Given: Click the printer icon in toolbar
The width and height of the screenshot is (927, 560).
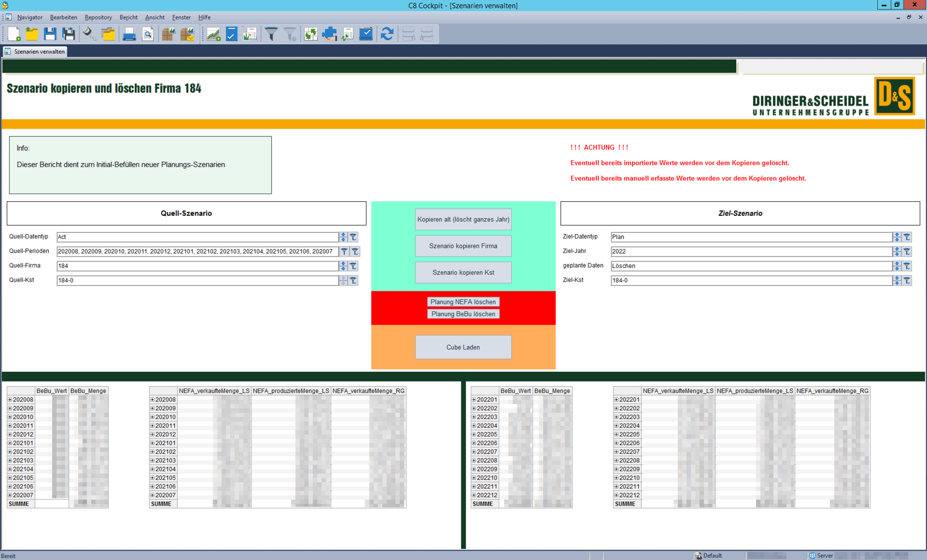Looking at the screenshot, I should (129, 34).
